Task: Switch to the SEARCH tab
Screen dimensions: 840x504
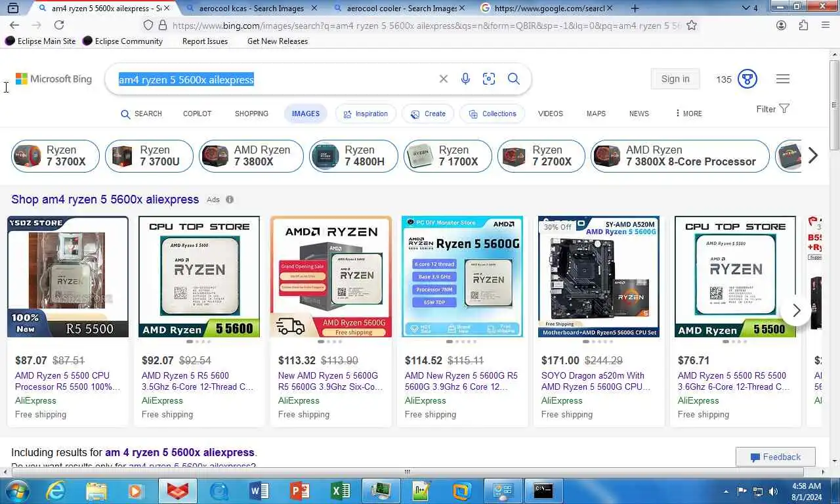Action: (x=141, y=114)
